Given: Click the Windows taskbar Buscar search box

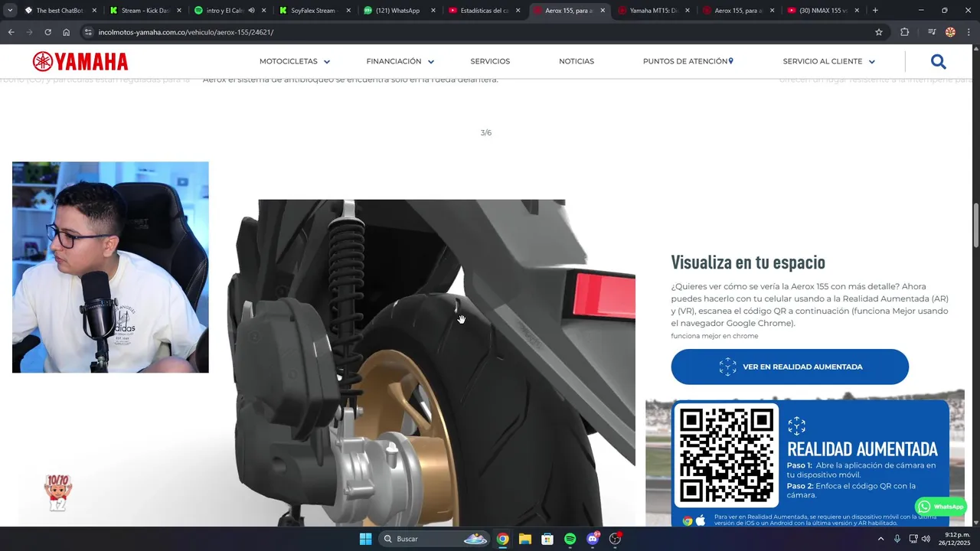Looking at the screenshot, I should 434,539.
